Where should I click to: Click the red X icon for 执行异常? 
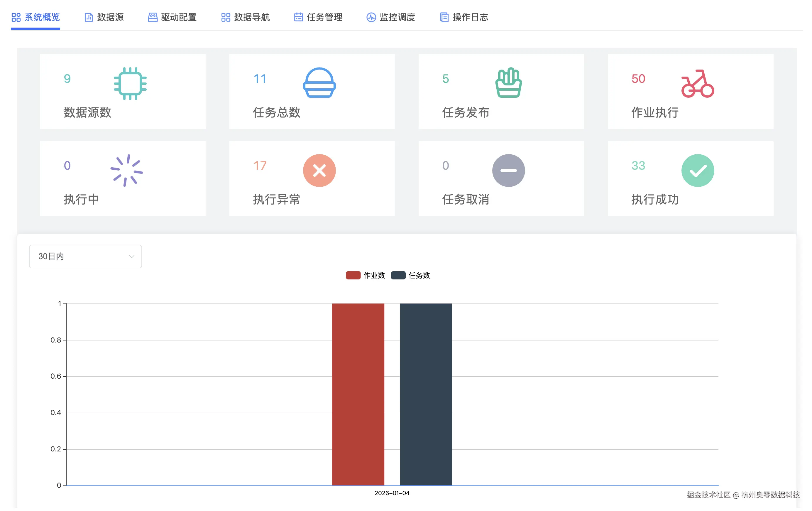(x=319, y=170)
